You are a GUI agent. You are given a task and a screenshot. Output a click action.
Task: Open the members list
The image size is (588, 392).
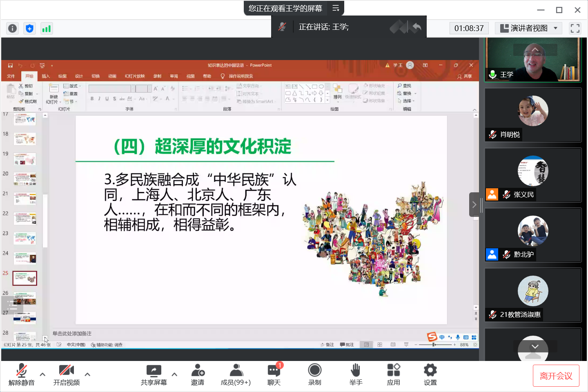tap(236, 374)
